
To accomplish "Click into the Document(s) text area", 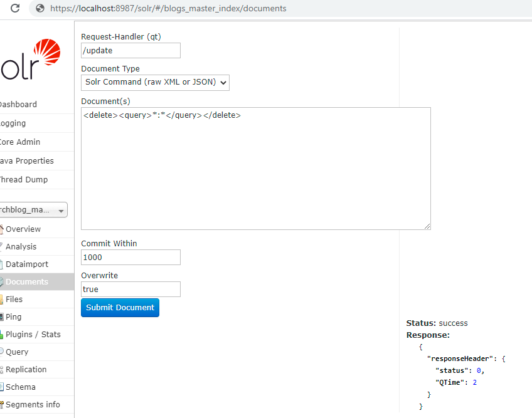I will 256,169.
